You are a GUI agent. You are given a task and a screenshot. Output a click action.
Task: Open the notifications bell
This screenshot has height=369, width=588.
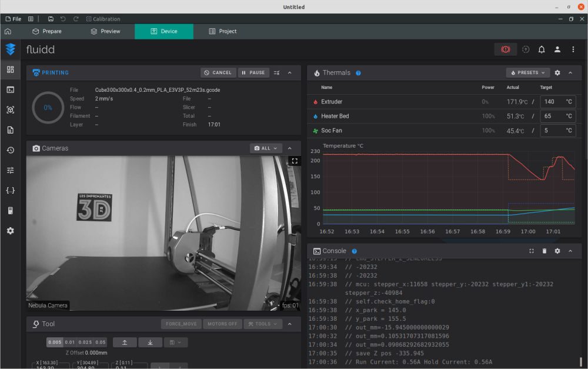pyautogui.click(x=542, y=49)
